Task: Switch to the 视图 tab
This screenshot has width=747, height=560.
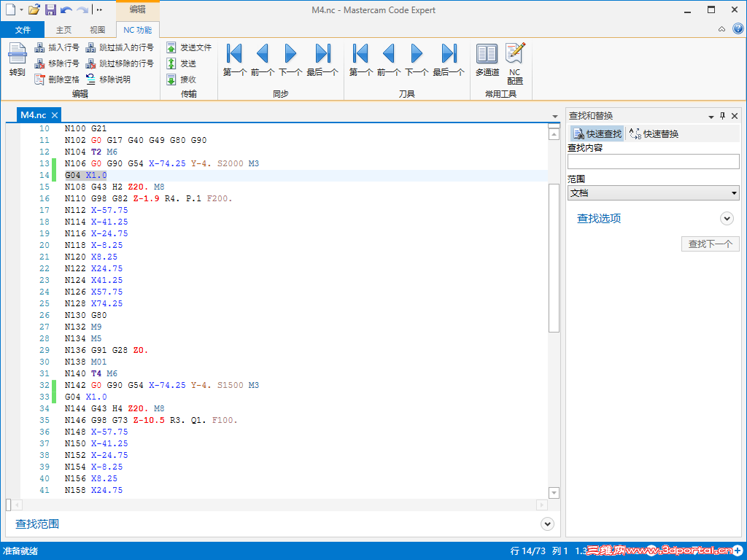Action: pos(98,29)
